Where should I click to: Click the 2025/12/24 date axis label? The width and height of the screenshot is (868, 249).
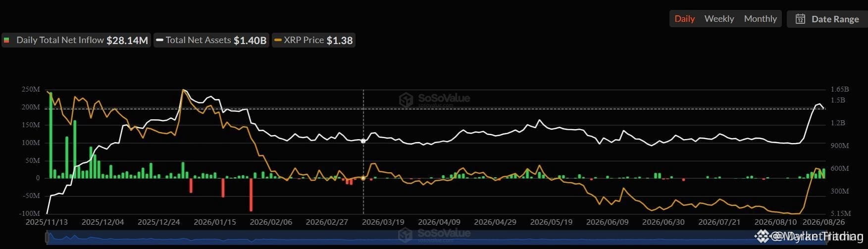[158, 222]
